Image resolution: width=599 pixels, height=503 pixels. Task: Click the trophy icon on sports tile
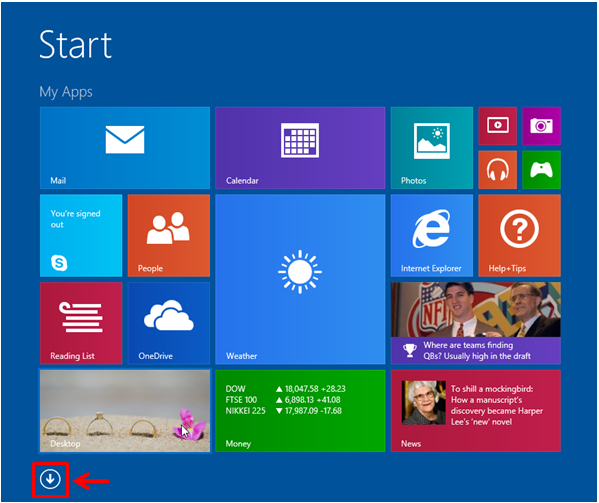click(x=410, y=350)
